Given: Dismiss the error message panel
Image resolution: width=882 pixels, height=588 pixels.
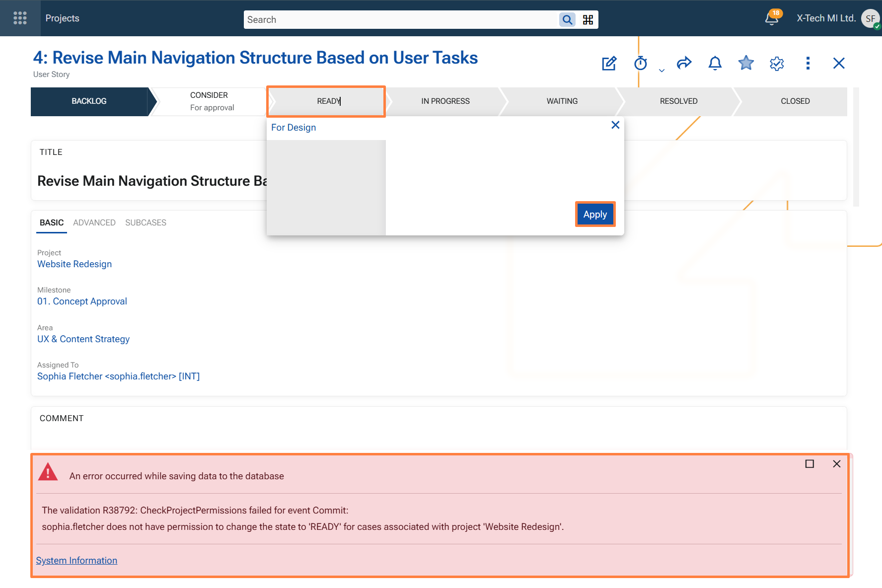Looking at the screenshot, I should click(837, 464).
